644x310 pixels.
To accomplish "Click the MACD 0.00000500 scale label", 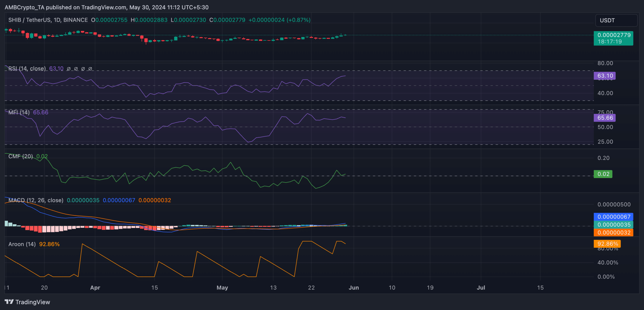I will [614, 204].
